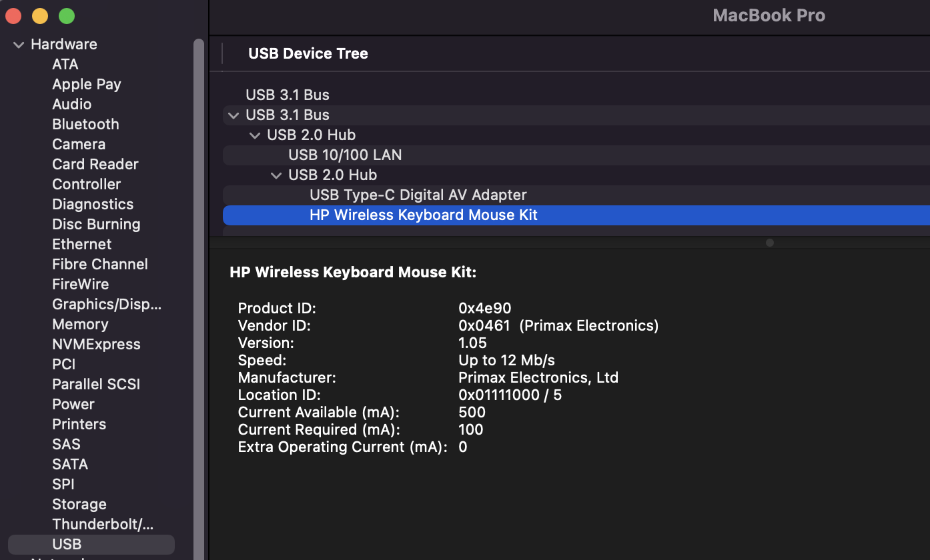Open Storage in sidebar
The height and width of the screenshot is (560, 930).
point(79,505)
